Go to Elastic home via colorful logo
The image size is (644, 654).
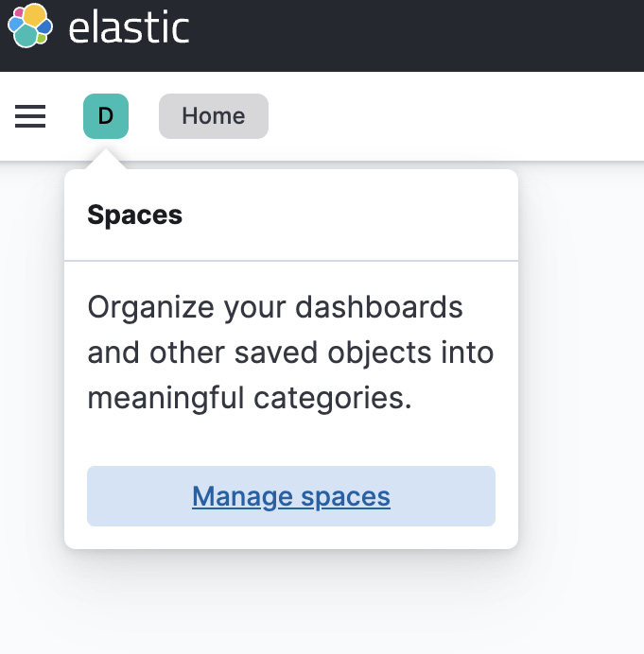click(x=30, y=26)
